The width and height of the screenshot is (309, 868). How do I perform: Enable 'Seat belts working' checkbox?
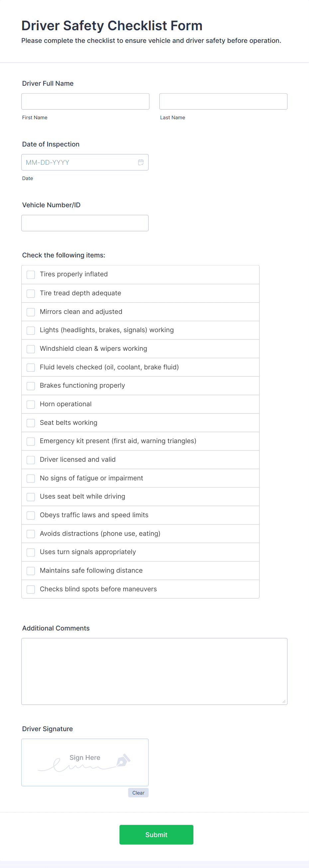point(30,423)
